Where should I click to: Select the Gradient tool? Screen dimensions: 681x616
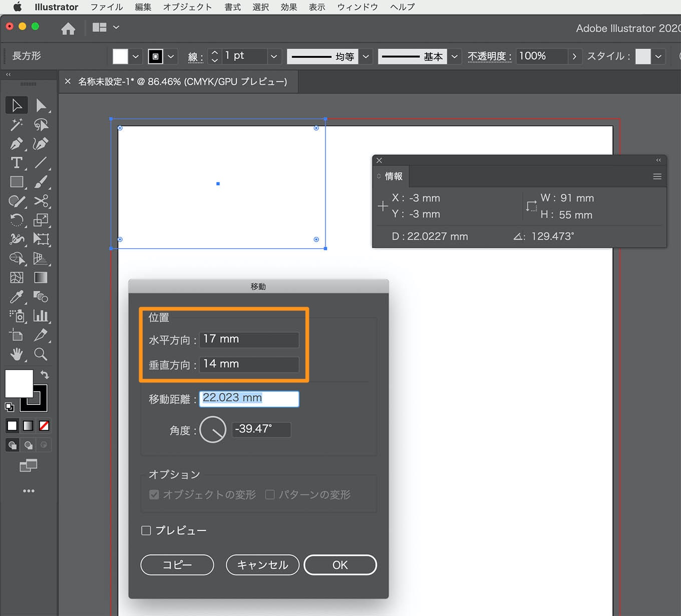click(41, 278)
